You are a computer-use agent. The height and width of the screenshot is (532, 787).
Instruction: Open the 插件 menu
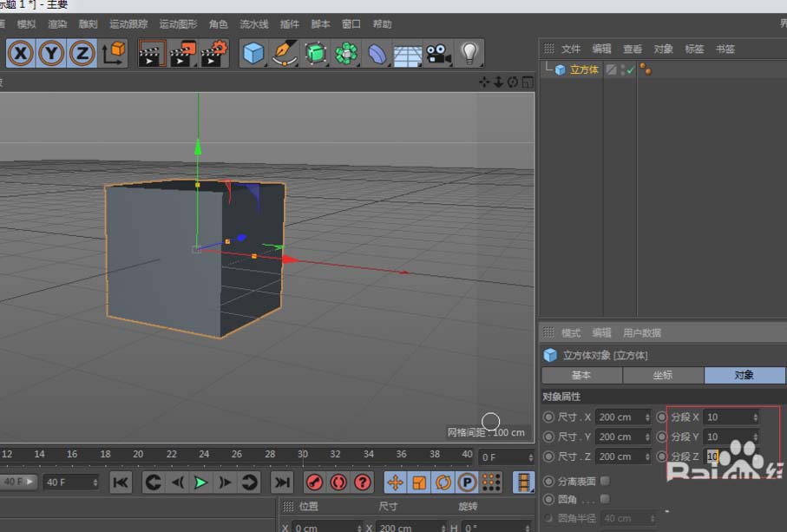(289, 24)
